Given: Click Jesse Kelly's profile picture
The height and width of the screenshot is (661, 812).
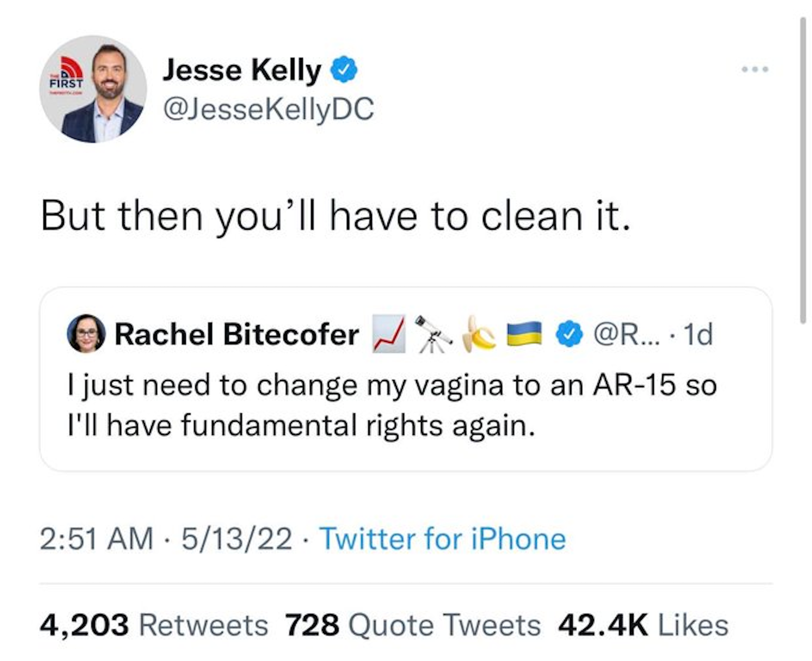Looking at the screenshot, I should (93, 89).
